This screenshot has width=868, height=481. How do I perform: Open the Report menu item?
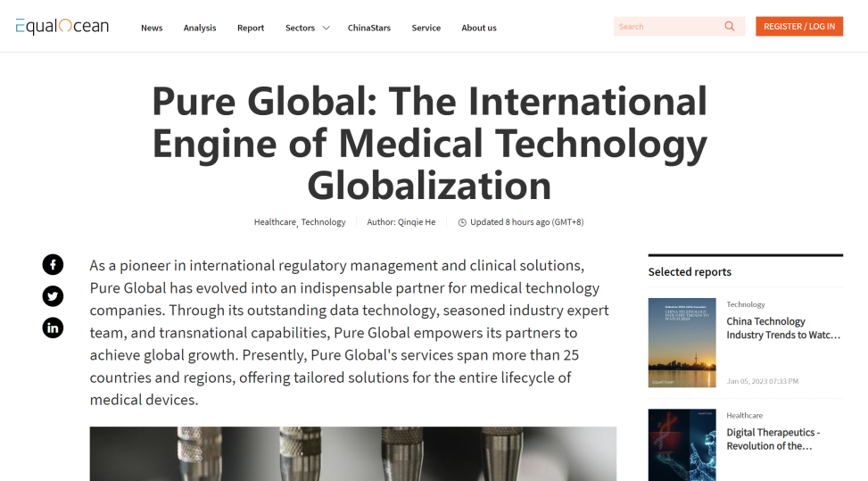point(251,28)
